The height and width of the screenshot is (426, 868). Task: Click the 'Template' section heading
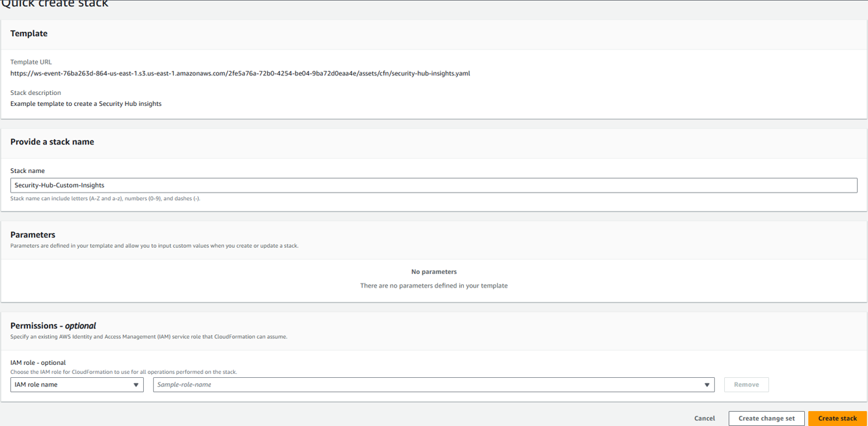(x=29, y=33)
